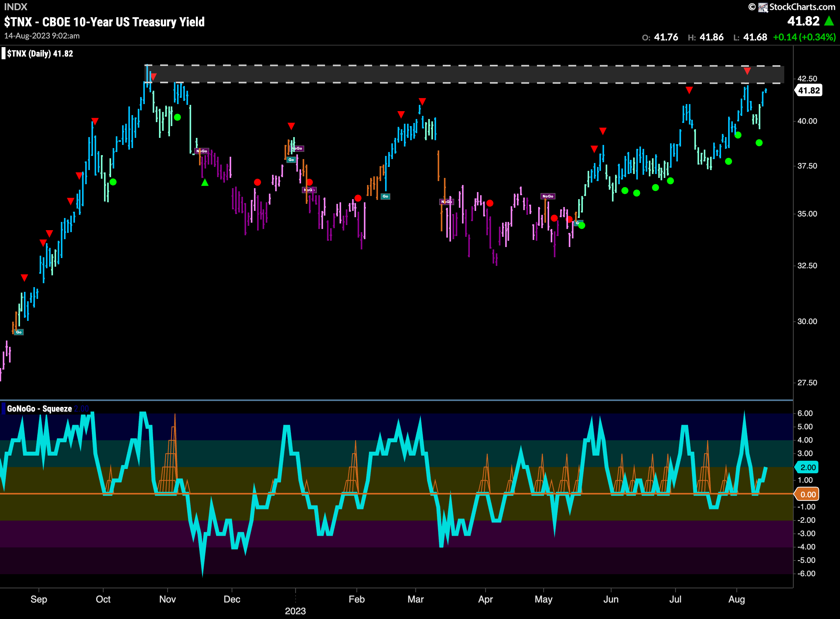Click the green dot marker in mid May near 35.00
Viewport: 840px width, 619px height.
click(582, 225)
